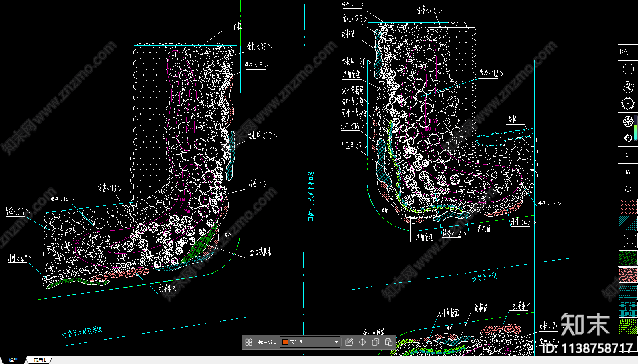Click the copy overlapping squares icon

pyautogui.click(x=376, y=342)
